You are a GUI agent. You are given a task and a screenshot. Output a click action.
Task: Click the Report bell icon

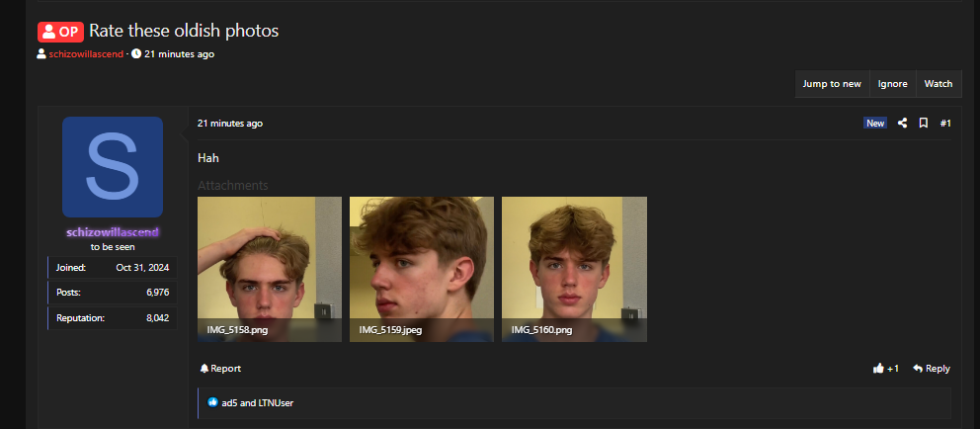click(204, 369)
